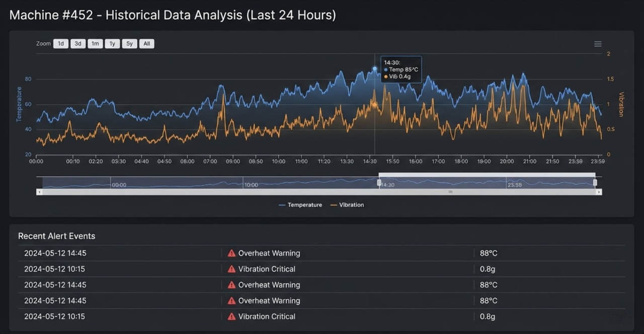Screen dimensions: 644x334
Task: Select the 1d zoom range
Action: tap(61, 44)
